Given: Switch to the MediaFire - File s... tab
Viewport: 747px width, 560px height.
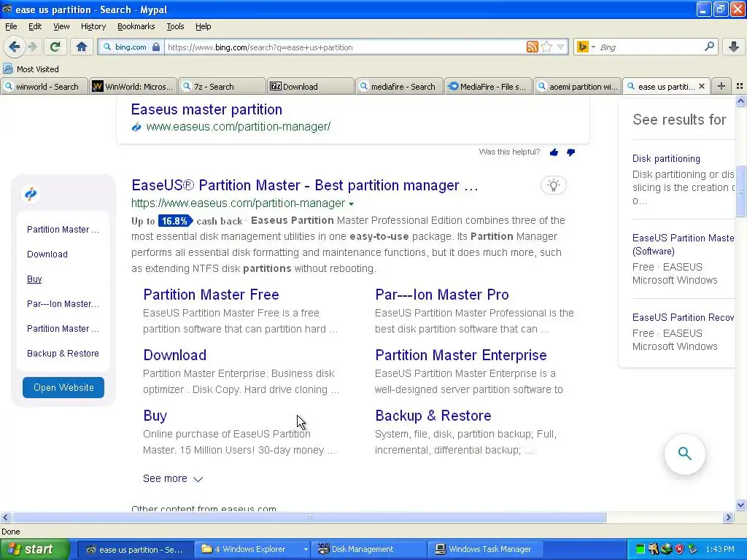Looking at the screenshot, I should (x=488, y=86).
